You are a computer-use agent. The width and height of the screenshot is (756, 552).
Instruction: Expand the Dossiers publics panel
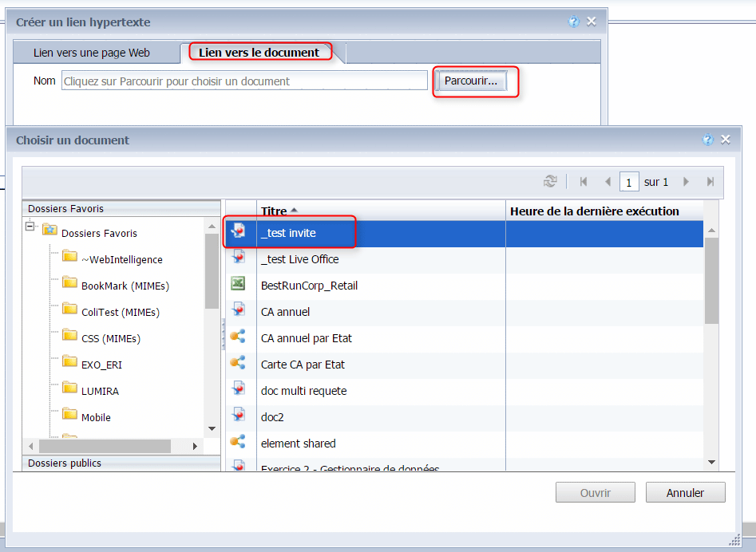tap(121, 463)
